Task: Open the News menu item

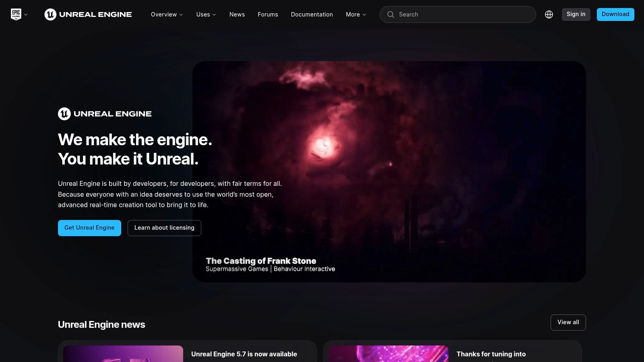Action: [x=237, y=14]
